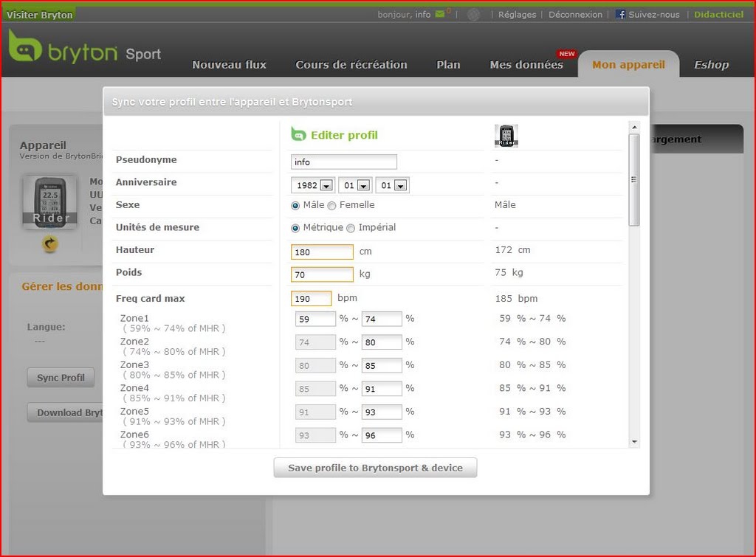
Task: Click the Visiter Bryton link
Action: tap(40, 15)
